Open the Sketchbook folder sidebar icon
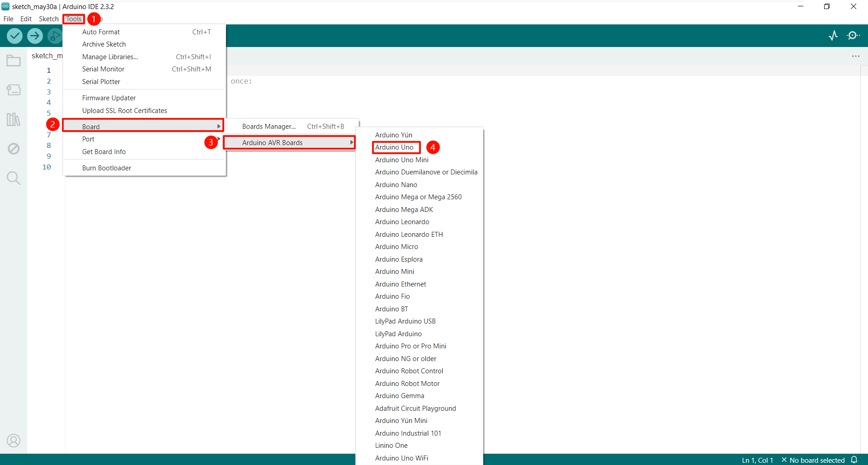The image size is (868, 465). [x=14, y=61]
